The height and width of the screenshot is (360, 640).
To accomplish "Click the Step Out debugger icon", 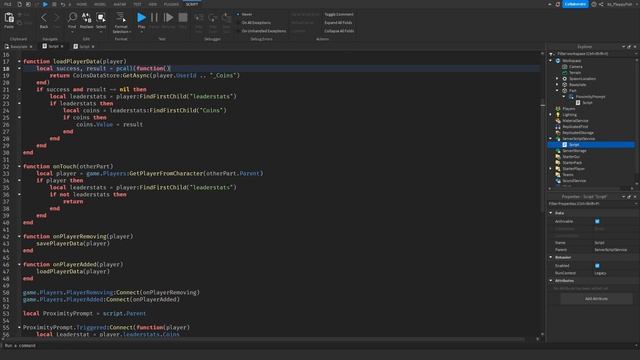I will point(226,18).
